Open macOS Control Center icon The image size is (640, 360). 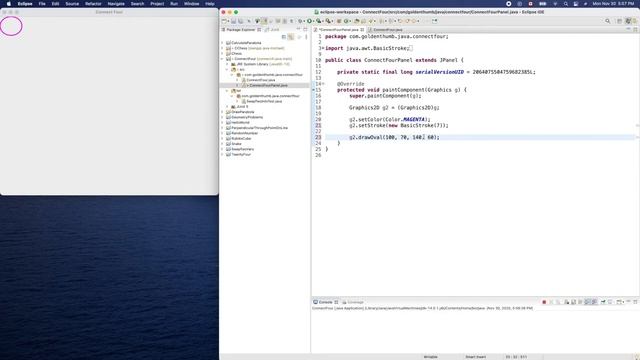click(576, 4)
